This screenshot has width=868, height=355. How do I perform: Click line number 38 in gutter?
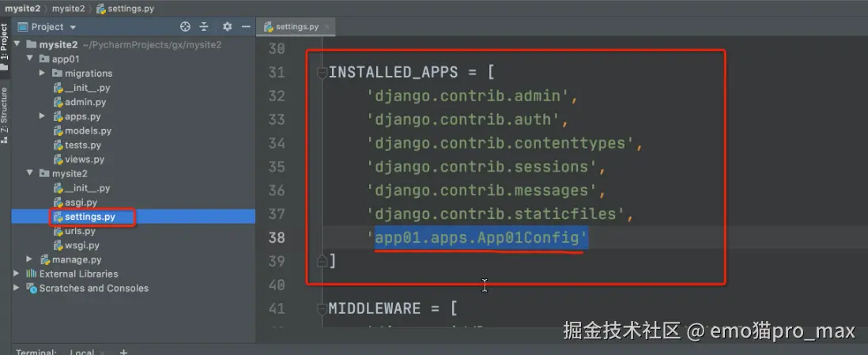point(276,238)
